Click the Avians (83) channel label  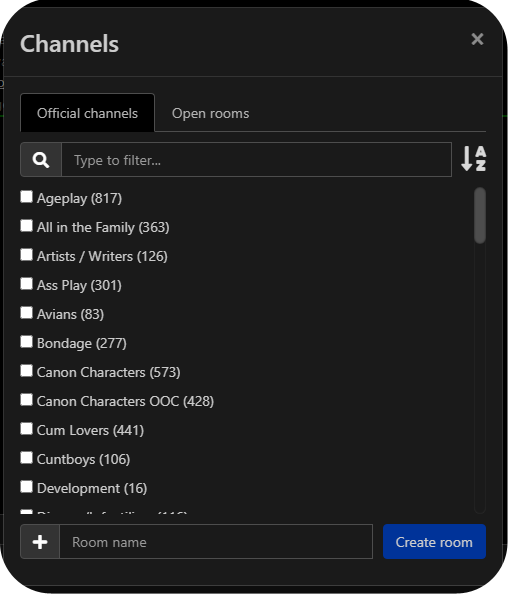(70, 315)
